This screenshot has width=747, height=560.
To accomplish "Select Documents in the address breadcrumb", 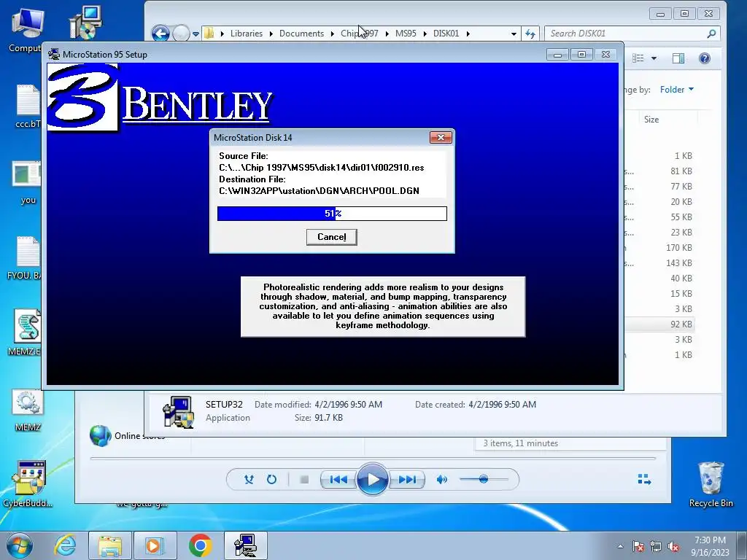I will [x=301, y=34].
